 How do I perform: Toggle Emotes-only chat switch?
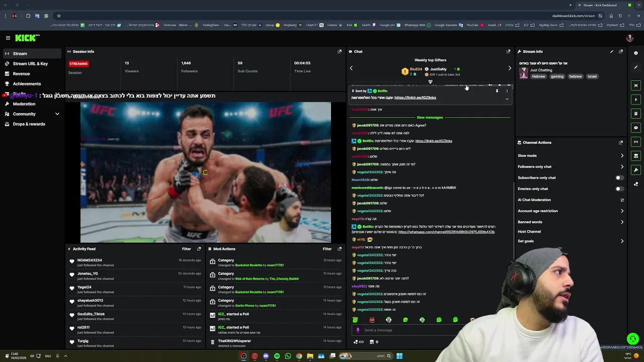click(x=619, y=189)
